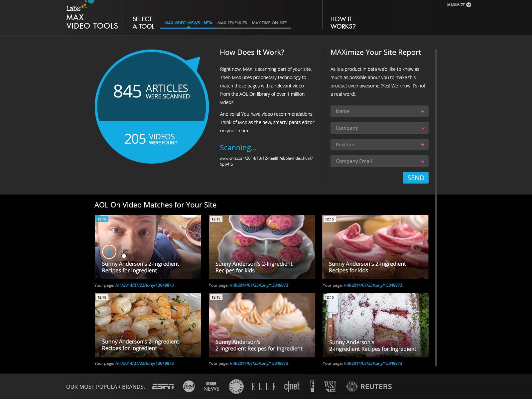Click the 'How Does It Work?' heading
Screen dimensions: 532x399
coord(252,52)
